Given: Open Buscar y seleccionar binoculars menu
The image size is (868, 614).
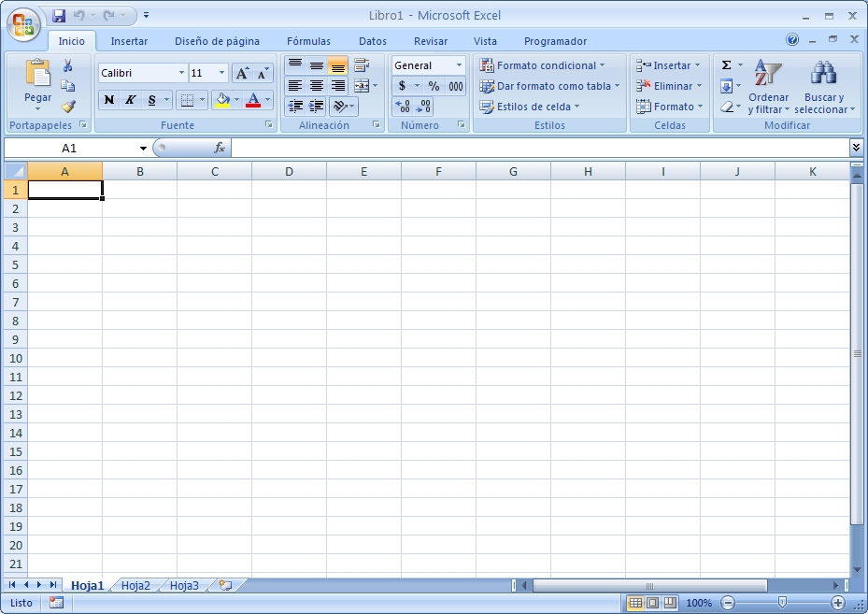Looking at the screenshot, I should [824, 87].
